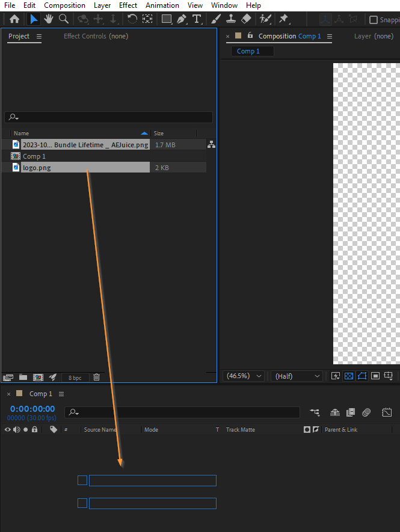400x532 pixels.
Task: Select the Type tool
Action: 197,19
